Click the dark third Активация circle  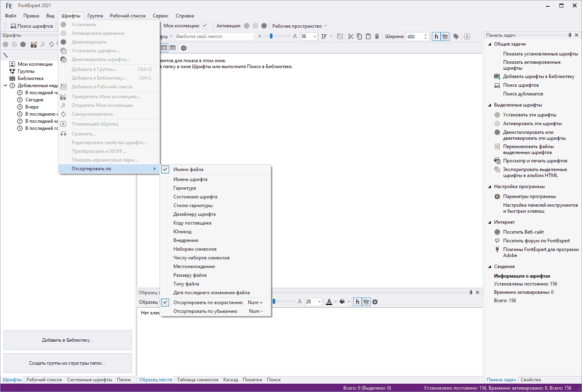click(x=264, y=26)
